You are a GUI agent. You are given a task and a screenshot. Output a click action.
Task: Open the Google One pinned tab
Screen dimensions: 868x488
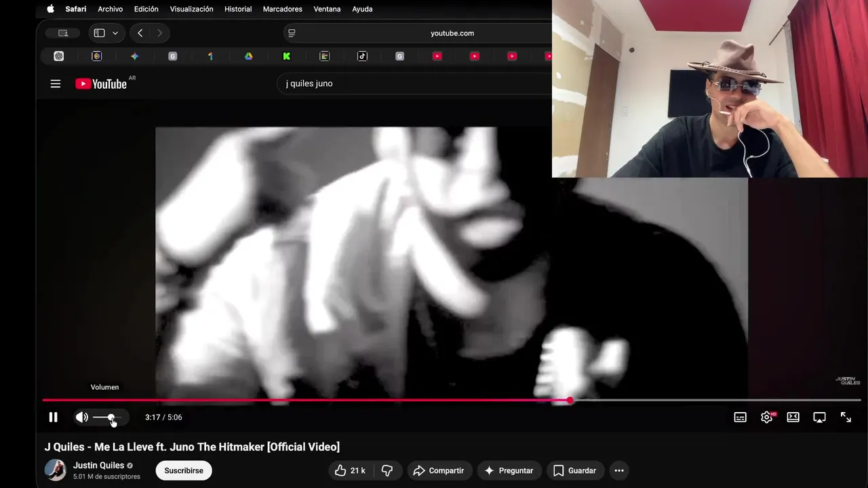[x=210, y=56]
